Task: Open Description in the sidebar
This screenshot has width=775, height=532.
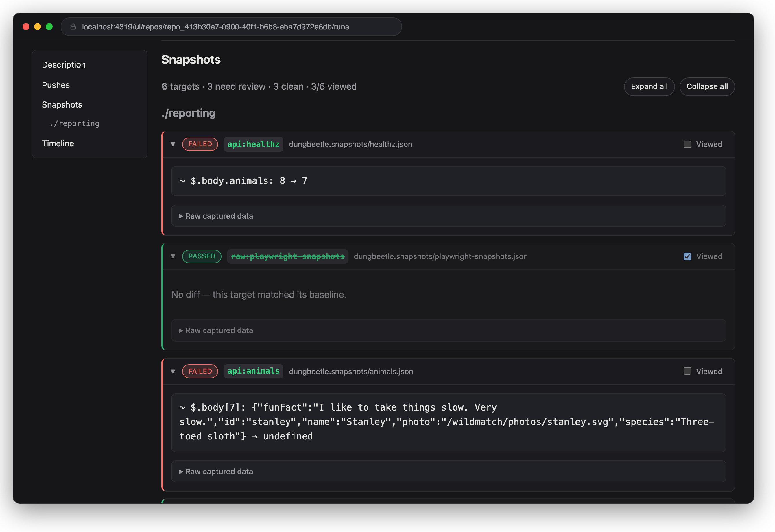Action: [64, 65]
